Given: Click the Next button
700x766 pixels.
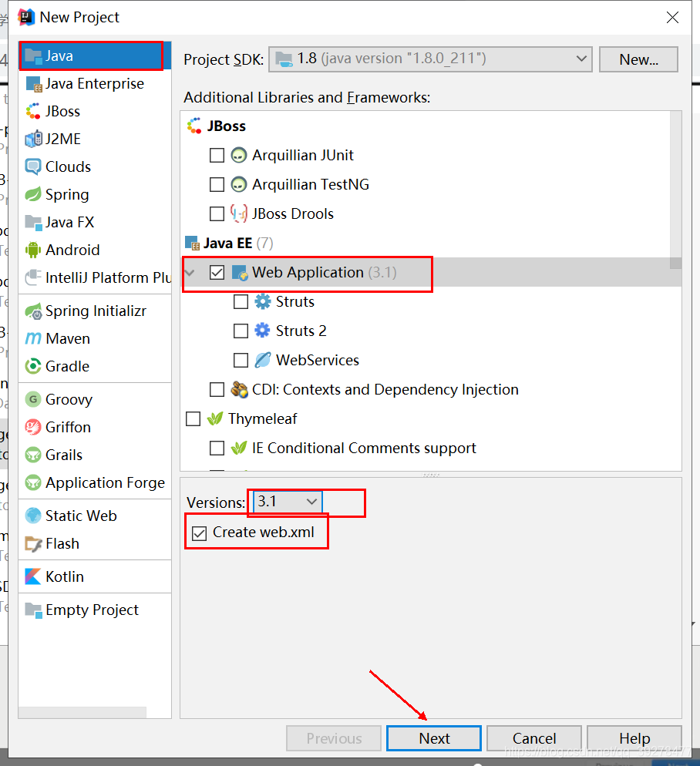Looking at the screenshot, I should [x=434, y=738].
